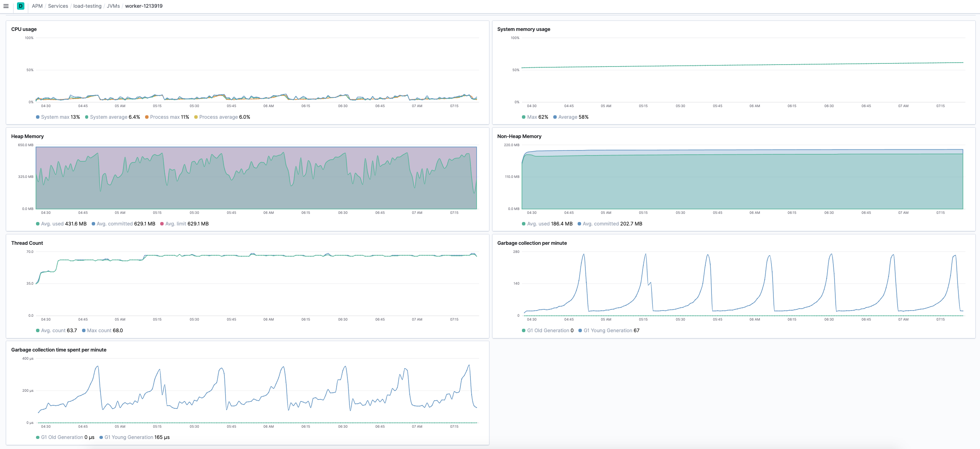
Task: Toggle Average series in System memory usage
Action: pos(567,117)
